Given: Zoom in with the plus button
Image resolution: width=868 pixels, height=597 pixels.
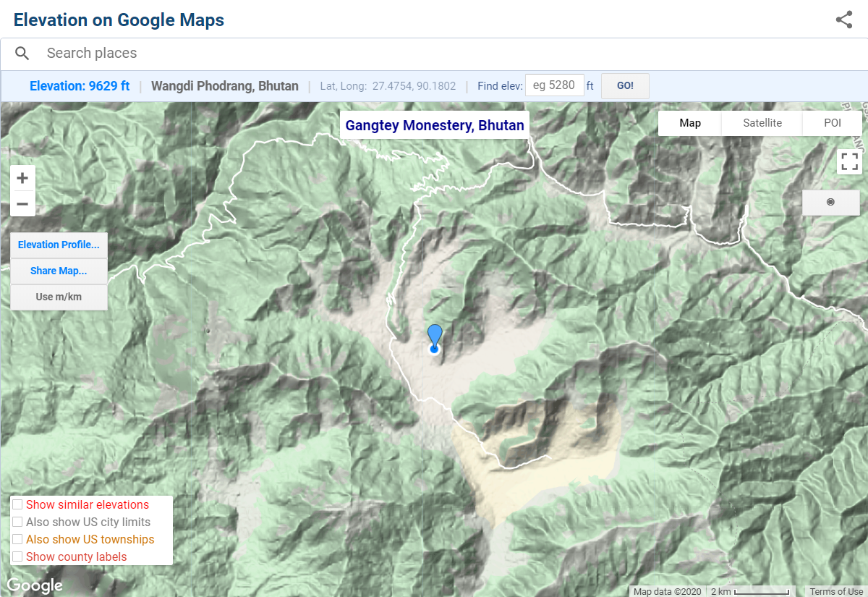Looking at the screenshot, I should (22, 178).
